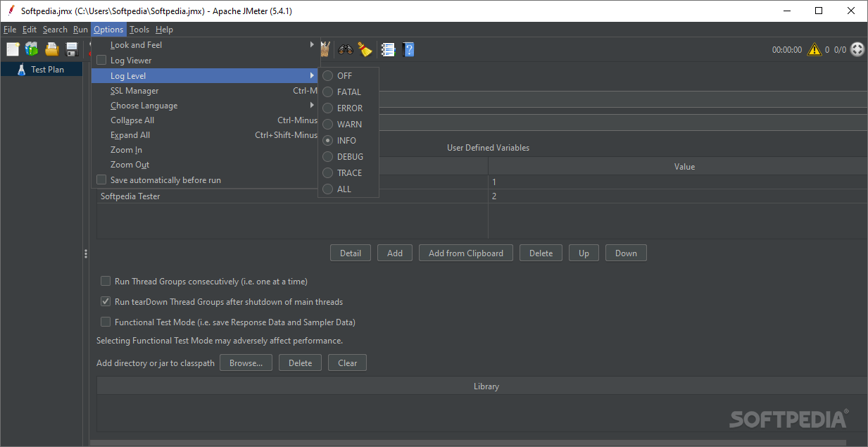Click the Open file folder icon
The image size is (868, 447).
click(x=52, y=49)
